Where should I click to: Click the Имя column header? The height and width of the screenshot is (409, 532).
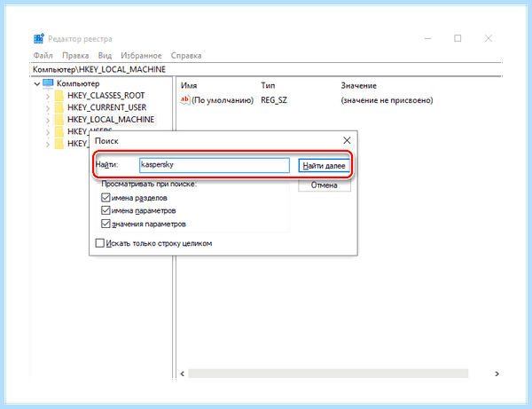tap(189, 85)
